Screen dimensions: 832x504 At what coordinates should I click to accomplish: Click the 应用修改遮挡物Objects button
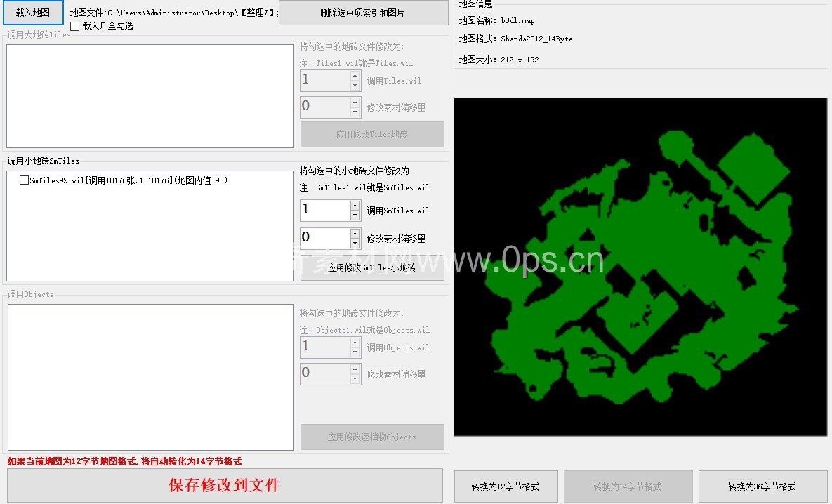[x=372, y=437]
